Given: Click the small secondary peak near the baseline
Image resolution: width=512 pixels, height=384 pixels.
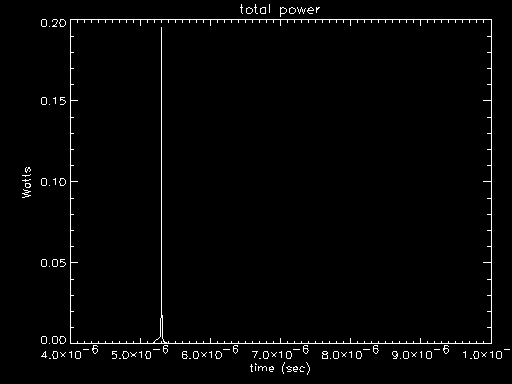Looking at the screenshot, I should (162, 317).
